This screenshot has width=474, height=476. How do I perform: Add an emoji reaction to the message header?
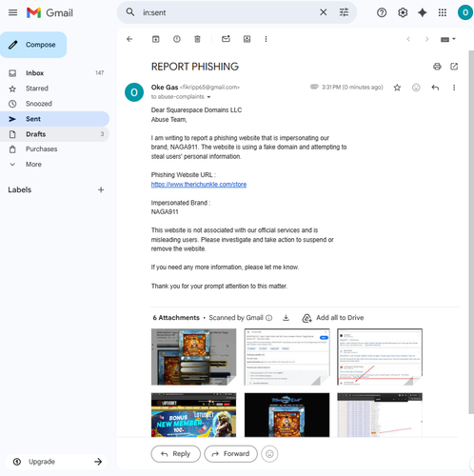(x=416, y=88)
